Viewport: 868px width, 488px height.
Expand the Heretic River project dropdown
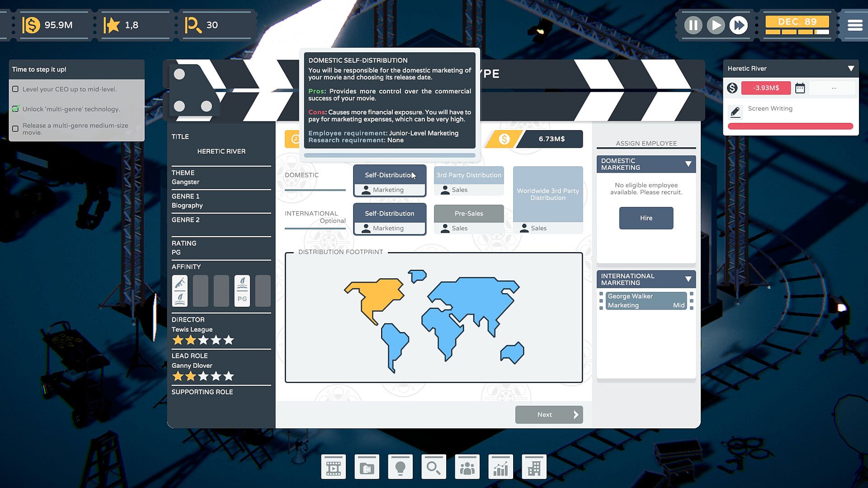[x=851, y=69]
